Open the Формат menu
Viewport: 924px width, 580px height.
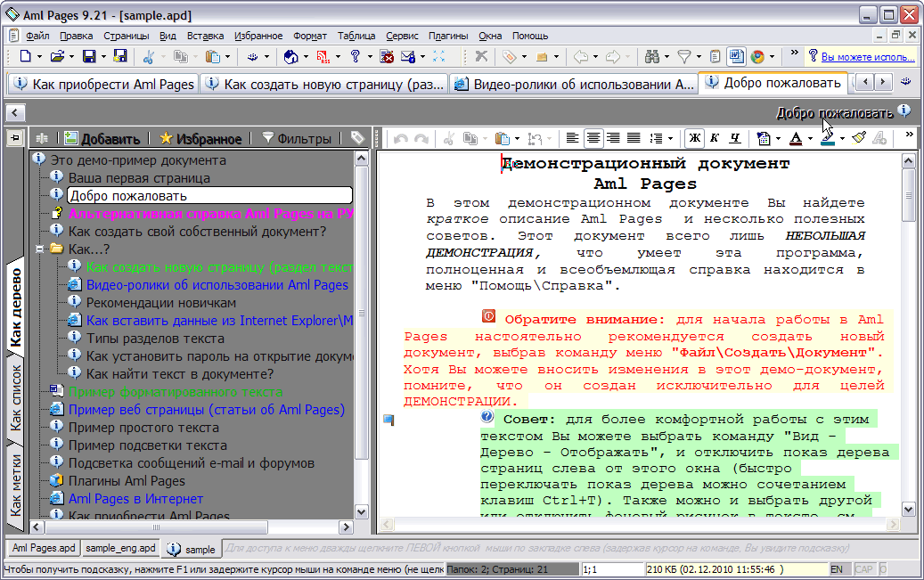310,36
